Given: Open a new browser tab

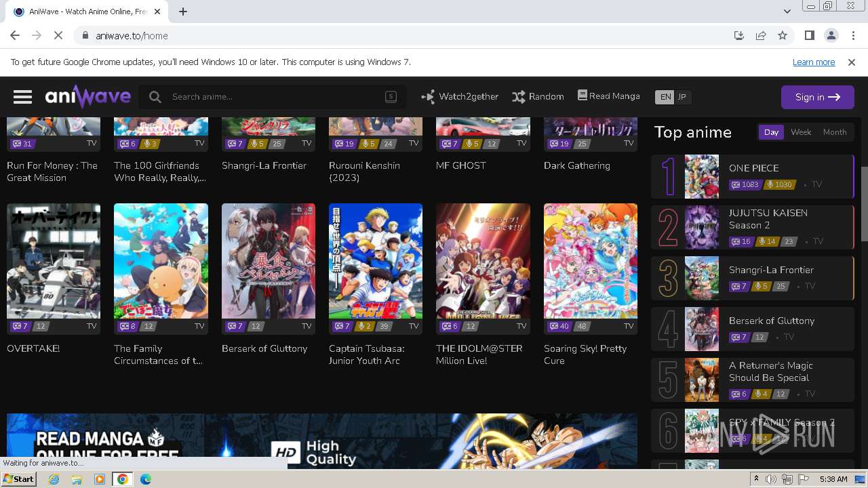Looking at the screenshot, I should pos(183,12).
